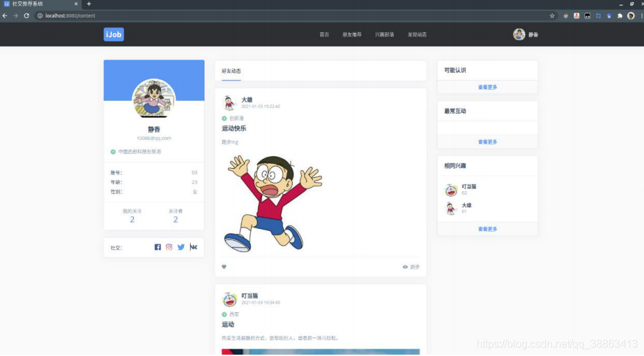Open the VK social icon
The height and width of the screenshot is (356, 644).
[193, 247]
